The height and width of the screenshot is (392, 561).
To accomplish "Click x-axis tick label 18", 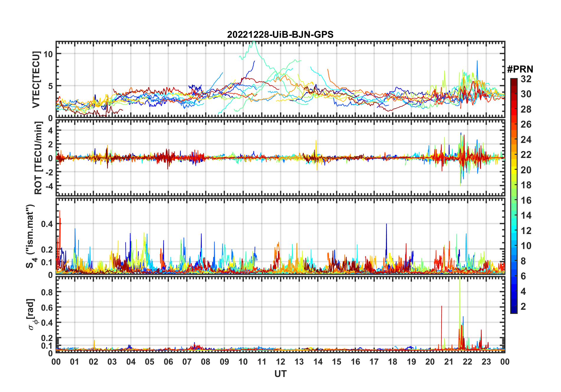I will (x=393, y=362).
